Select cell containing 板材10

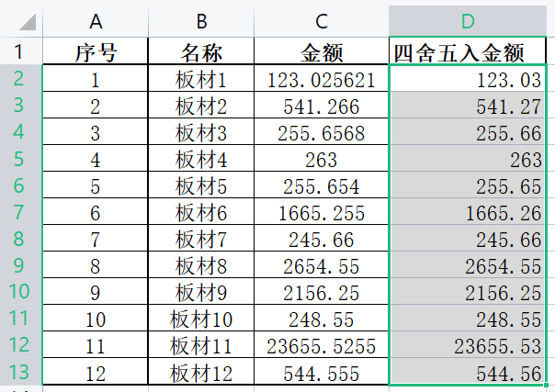click(x=201, y=319)
